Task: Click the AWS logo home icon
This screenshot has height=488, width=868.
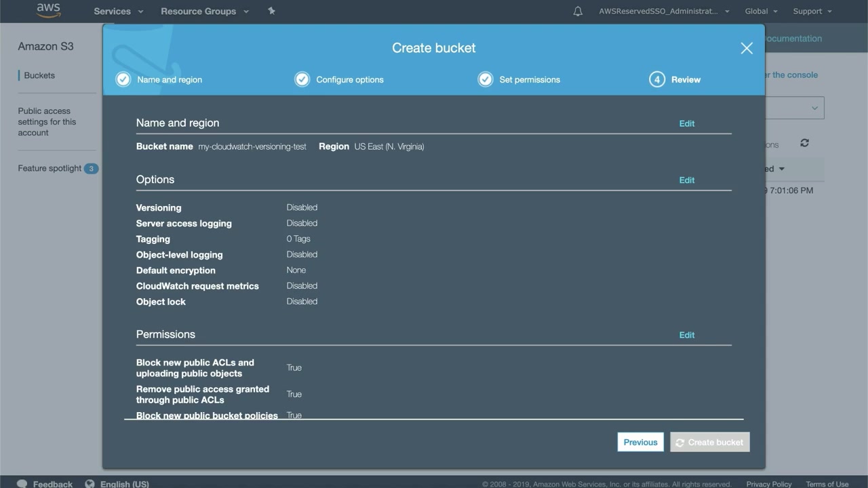Action: [49, 11]
